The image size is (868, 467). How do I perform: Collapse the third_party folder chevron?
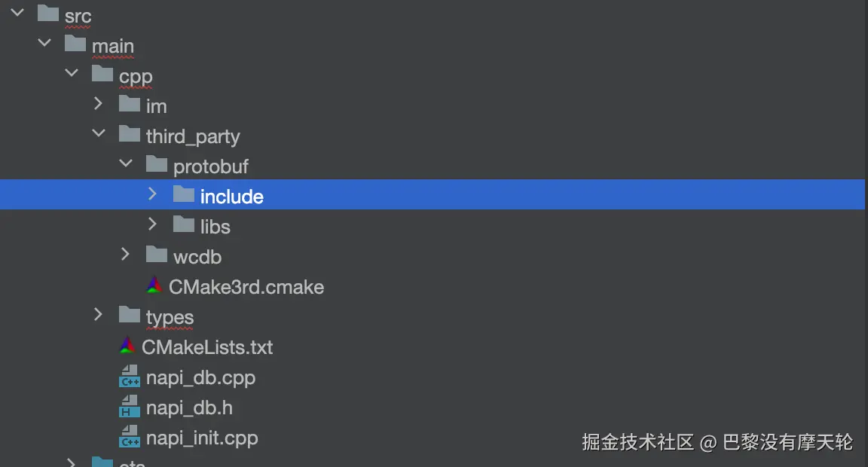pos(99,133)
